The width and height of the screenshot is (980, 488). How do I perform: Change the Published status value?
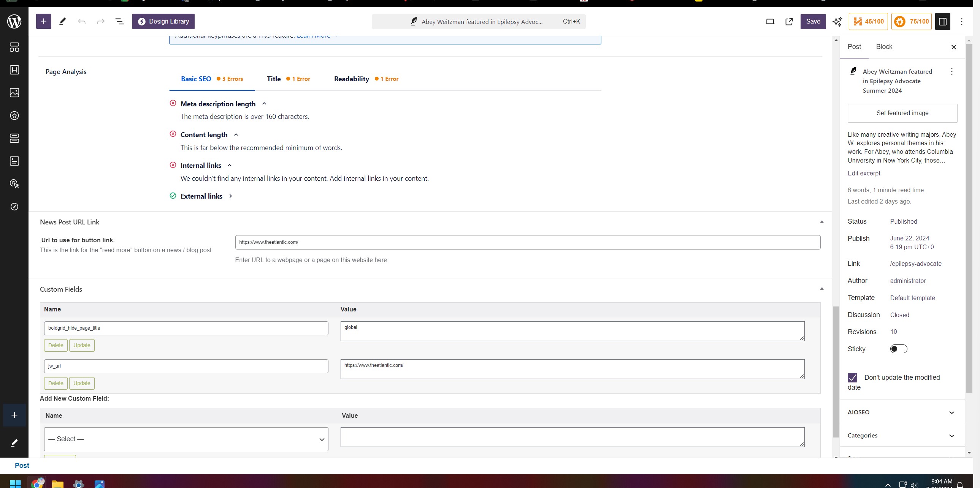point(903,221)
